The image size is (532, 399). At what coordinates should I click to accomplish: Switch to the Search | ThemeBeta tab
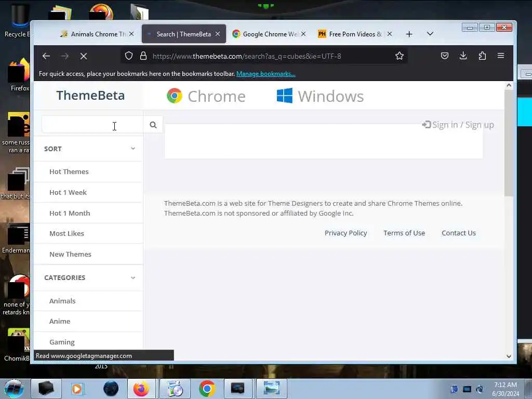tap(183, 34)
